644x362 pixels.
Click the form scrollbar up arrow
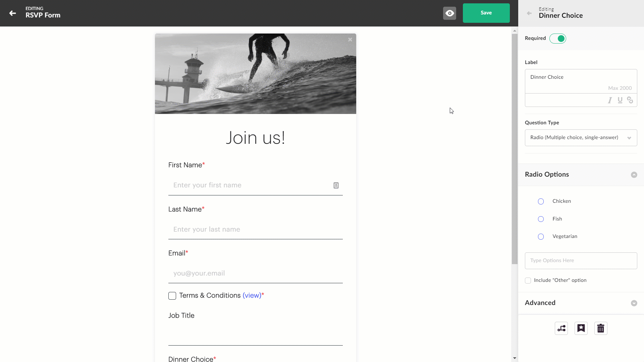515,31
